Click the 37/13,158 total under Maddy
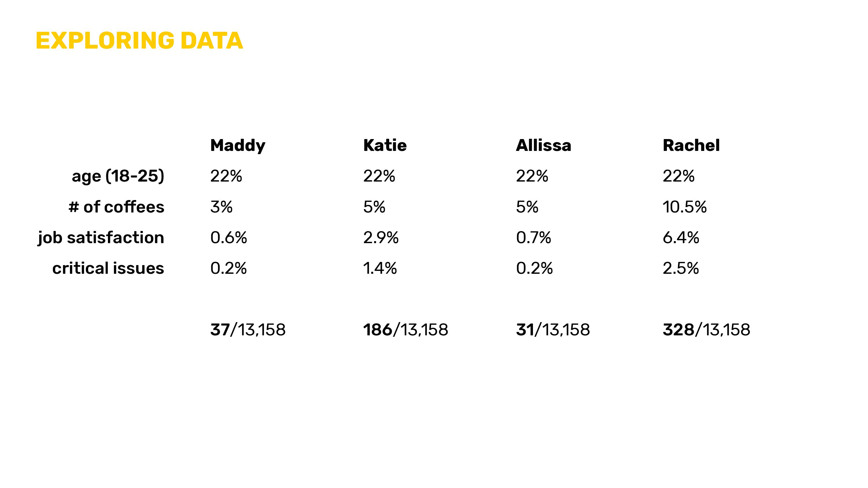The image size is (868, 488). [x=248, y=330]
